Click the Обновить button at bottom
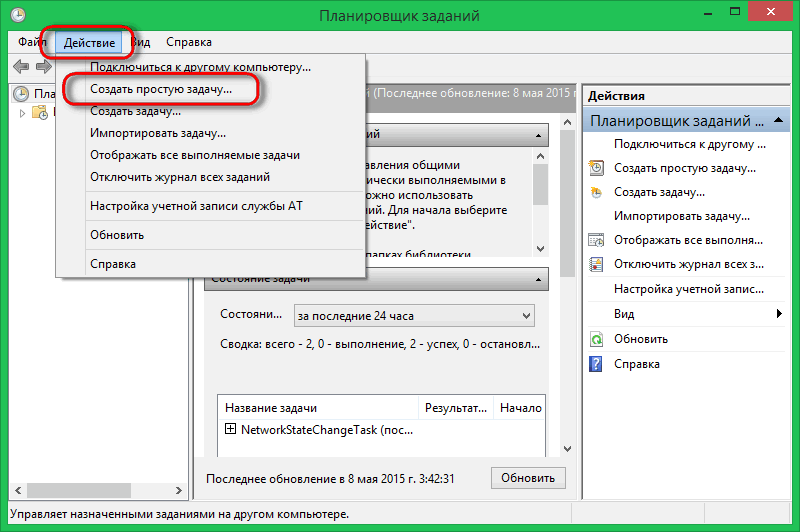The width and height of the screenshot is (800, 532). point(528,478)
